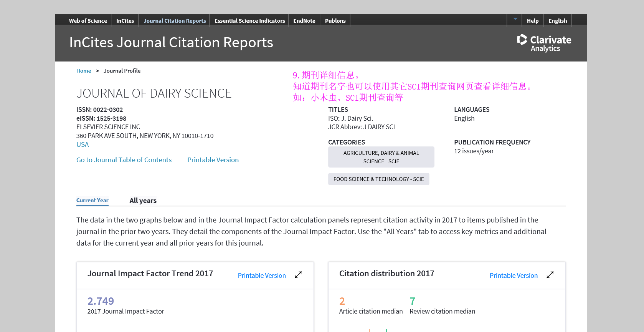644x332 pixels.
Task: Click the Review citation median value 7
Action: 413,301
